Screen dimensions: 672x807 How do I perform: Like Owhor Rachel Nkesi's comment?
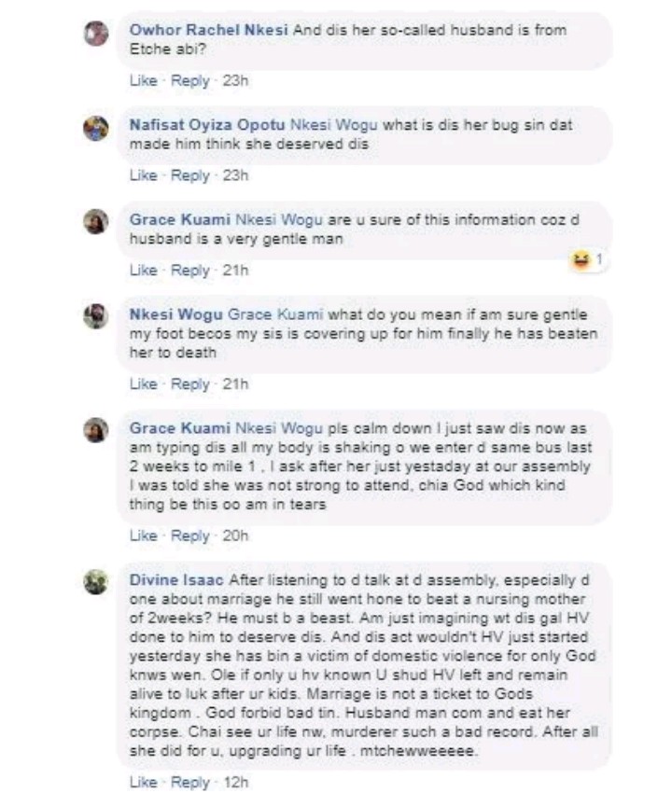tap(142, 81)
